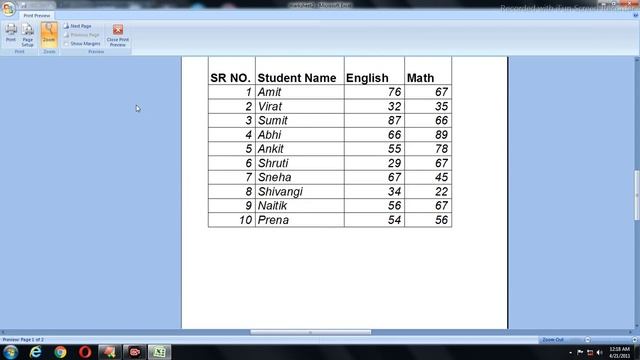The height and width of the screenshot is (360, 640).
Task: Open Google Chrome from the taskbar
Action: [60, 352]
